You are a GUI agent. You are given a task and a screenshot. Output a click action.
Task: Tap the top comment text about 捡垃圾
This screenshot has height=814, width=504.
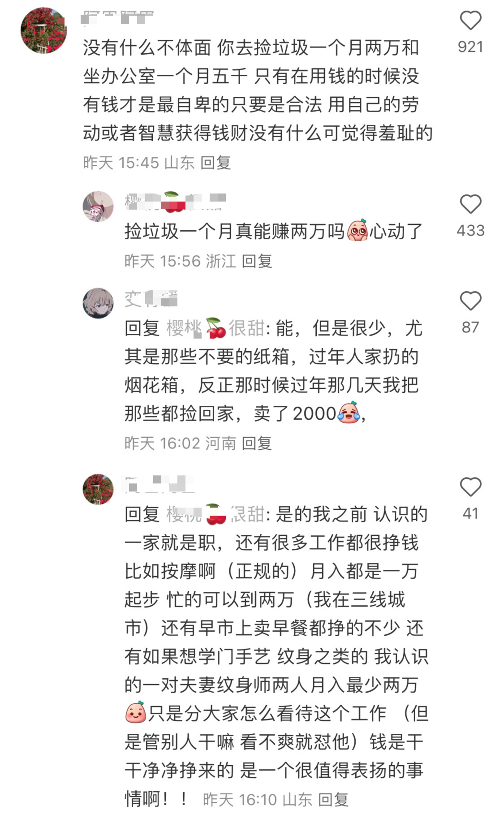coord(258,90)
